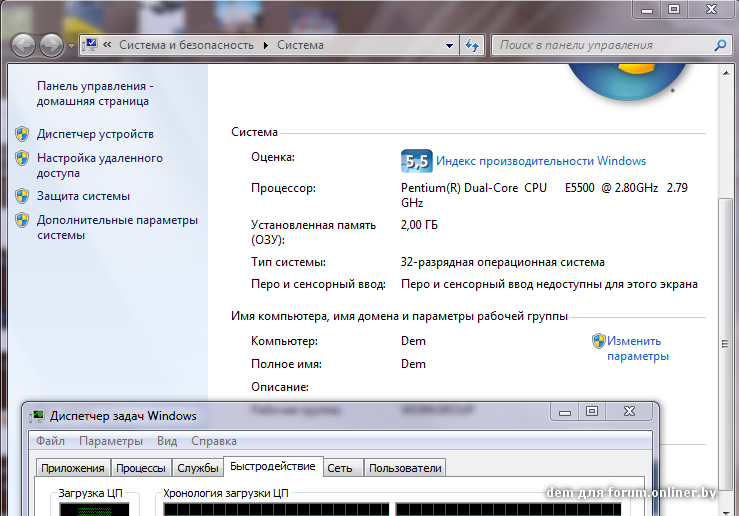Image resolution: width=739 pixels, height=516 pixels.
Task: Click the Task Manager title bar icon
Action: coord(37,416)
